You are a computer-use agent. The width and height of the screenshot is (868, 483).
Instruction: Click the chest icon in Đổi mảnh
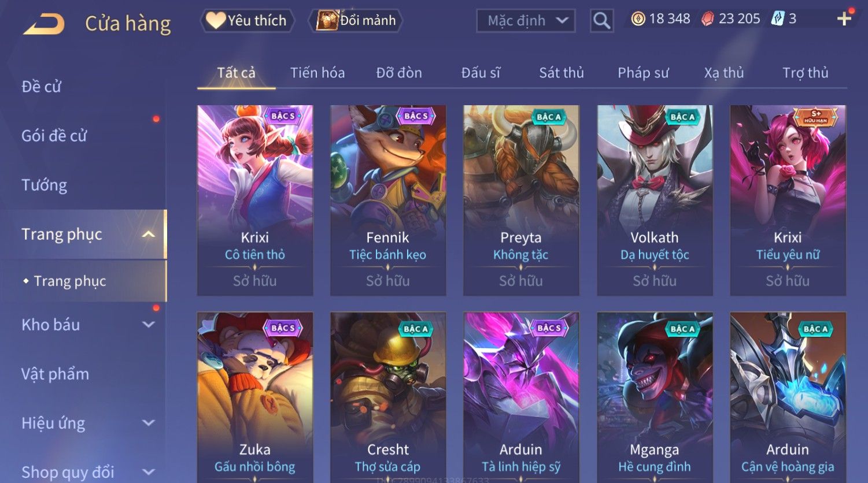click(327, 20)
